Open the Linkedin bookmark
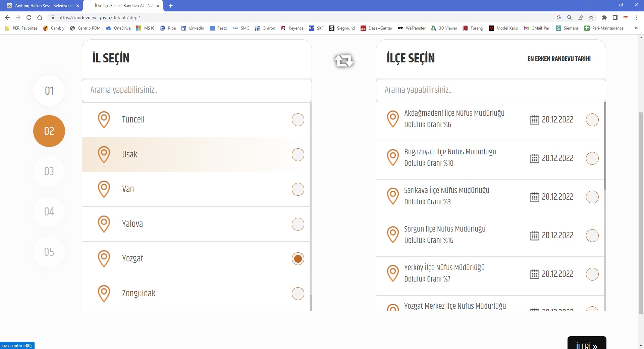The height and width of the screenshot is (349, 644). pyautogui.click(x=193, y=28)
